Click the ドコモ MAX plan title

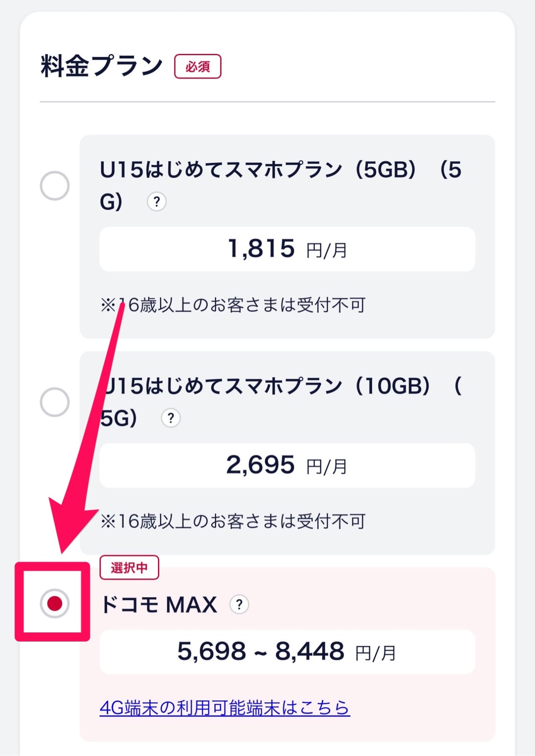click(x=159, y=603)
